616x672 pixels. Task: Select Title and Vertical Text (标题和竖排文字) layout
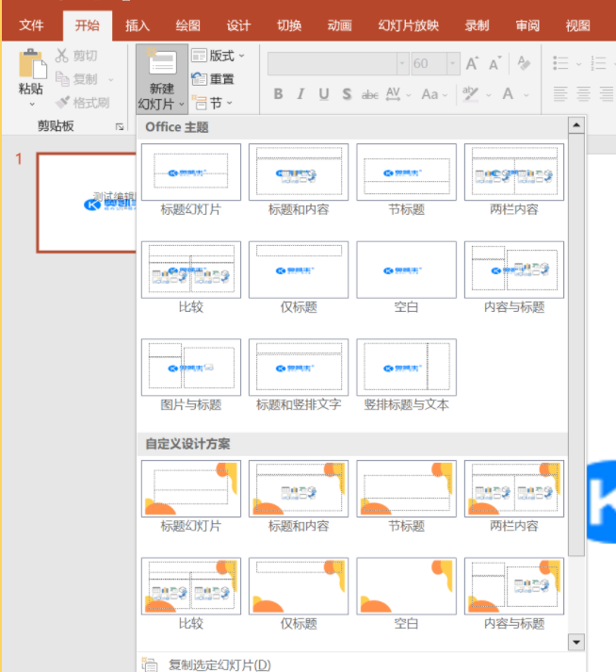pos(299,368)
